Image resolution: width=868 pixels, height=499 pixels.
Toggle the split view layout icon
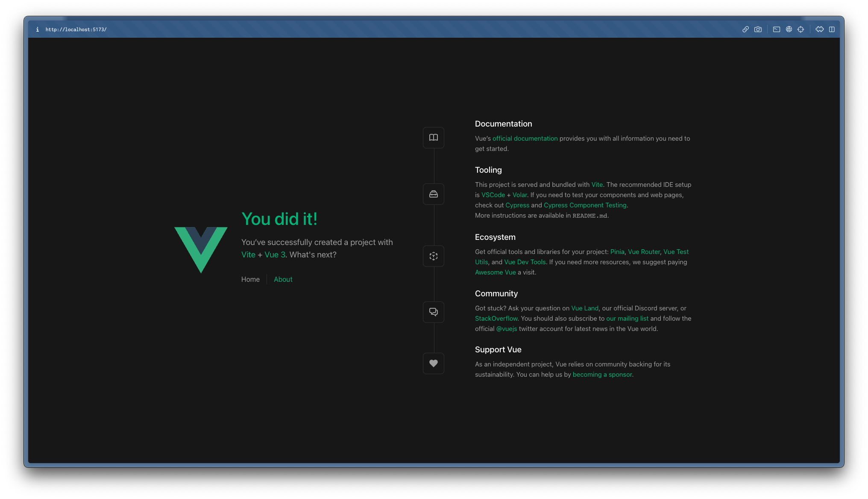[x=832, y=30]
